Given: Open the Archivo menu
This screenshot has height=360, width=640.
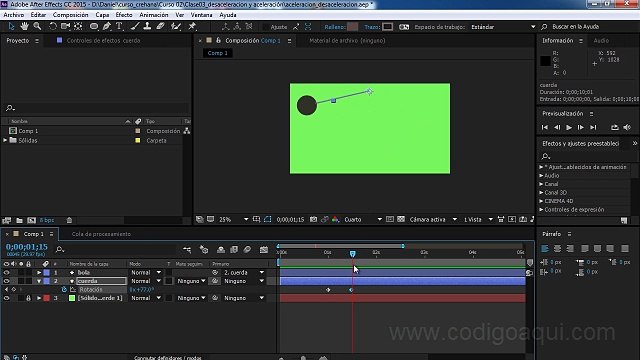Looking at the screenshot, I should click(x=13, y=15).
